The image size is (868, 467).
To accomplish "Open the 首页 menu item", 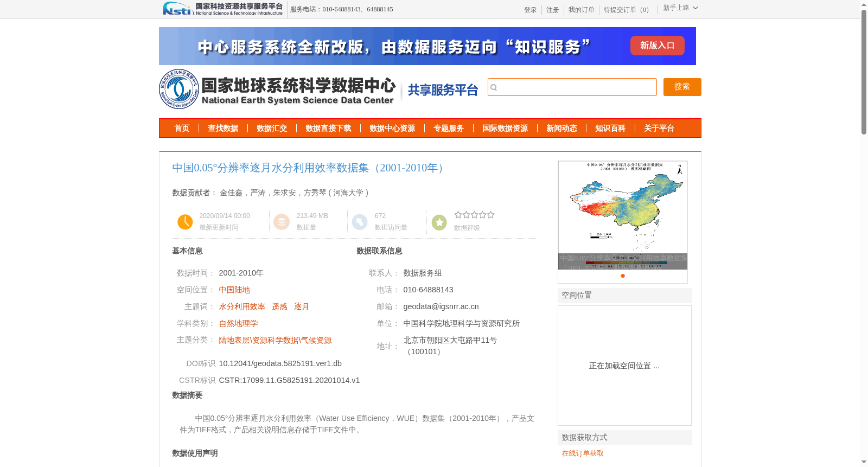I will tap(182, 129).
